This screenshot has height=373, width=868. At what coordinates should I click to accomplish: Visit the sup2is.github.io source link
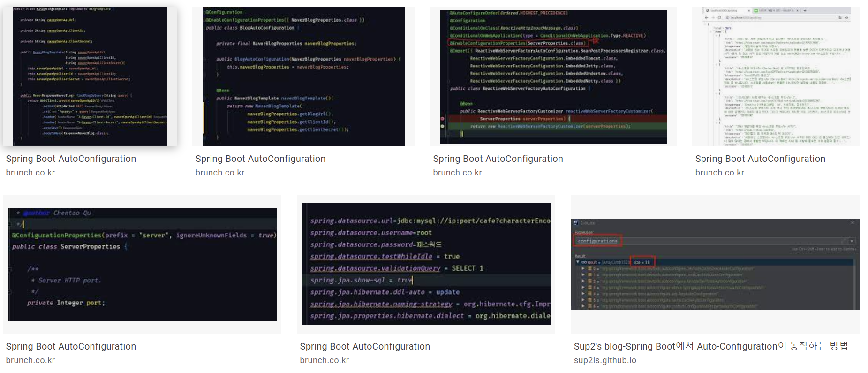[x=605, y=360]
